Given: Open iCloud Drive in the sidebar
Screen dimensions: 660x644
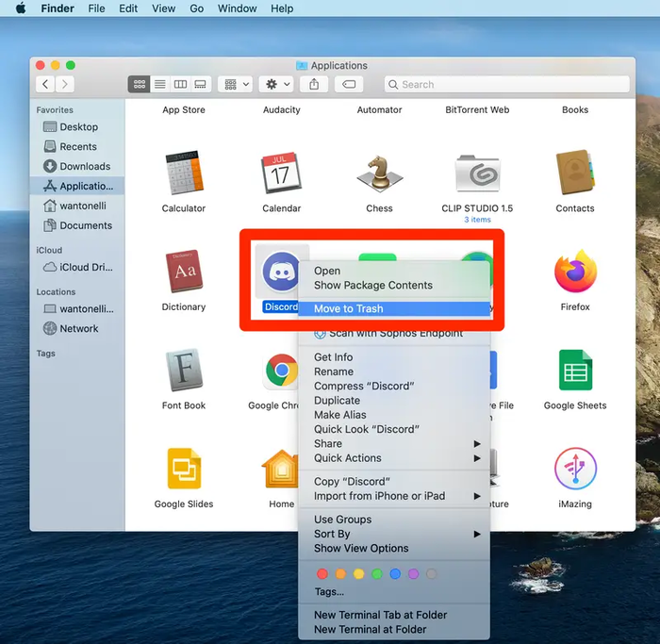Looking at the screenshot, I should click(x=77, y=267).
